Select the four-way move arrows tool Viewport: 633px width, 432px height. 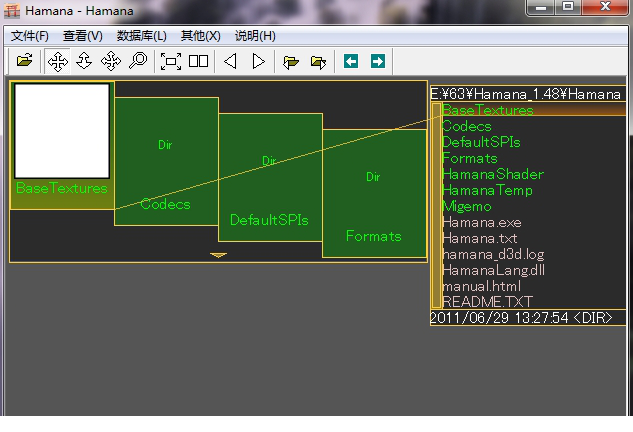coord(58,61)
